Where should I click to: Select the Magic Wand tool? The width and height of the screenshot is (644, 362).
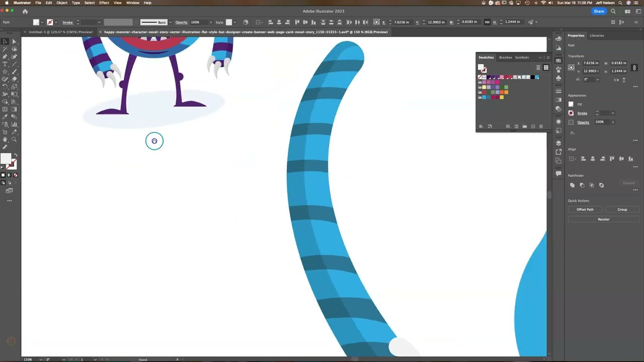[x=5, y=49]
